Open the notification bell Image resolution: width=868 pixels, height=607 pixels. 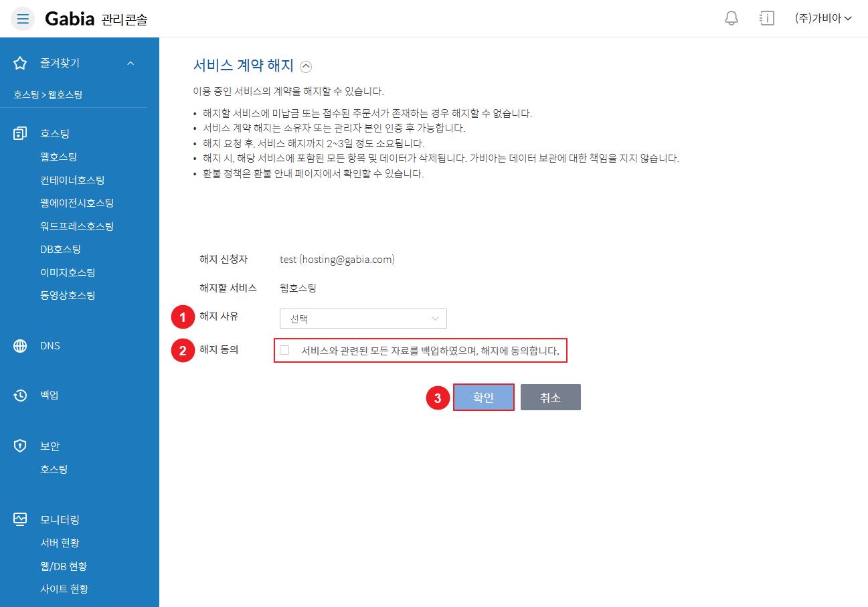pos(731,18)
